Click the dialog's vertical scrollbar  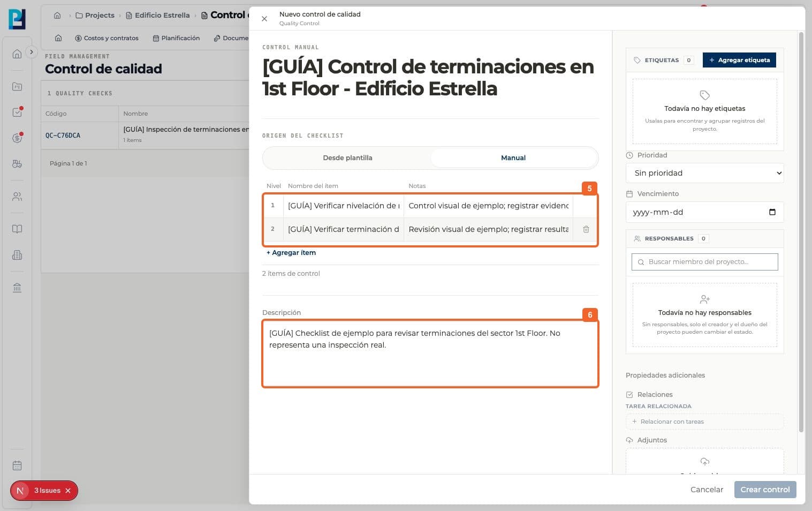[801, 232]
